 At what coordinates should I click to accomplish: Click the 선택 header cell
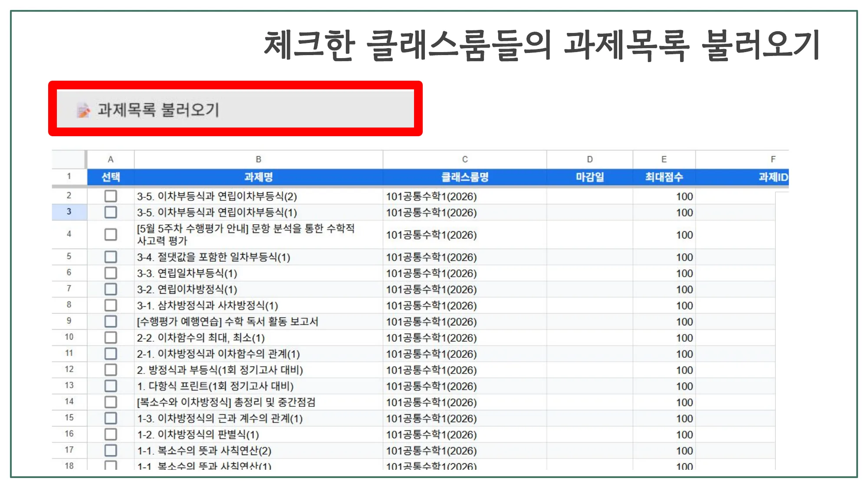pyautogui.click(x=111, y=177)
